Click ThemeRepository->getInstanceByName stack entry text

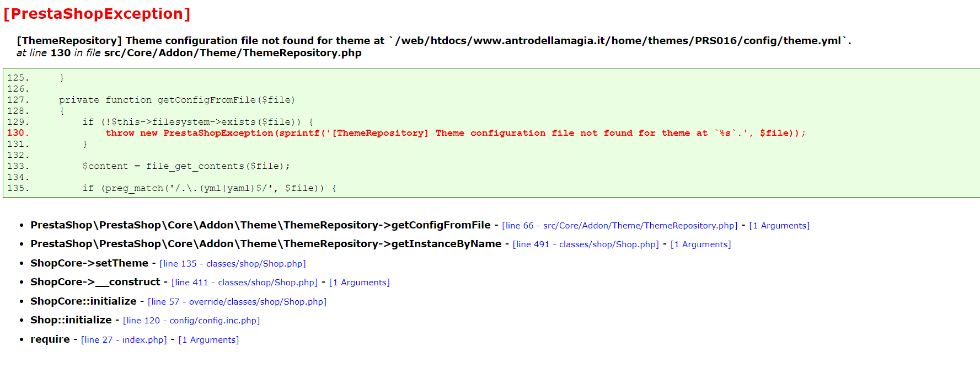pyautogui.click(x=266, y=243)
